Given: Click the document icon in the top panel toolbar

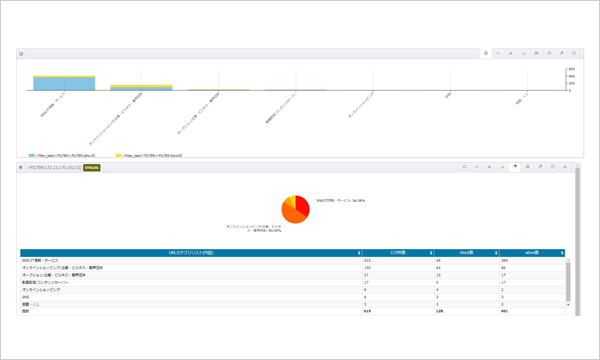Looking at the screenshot, I should point(574,53).
